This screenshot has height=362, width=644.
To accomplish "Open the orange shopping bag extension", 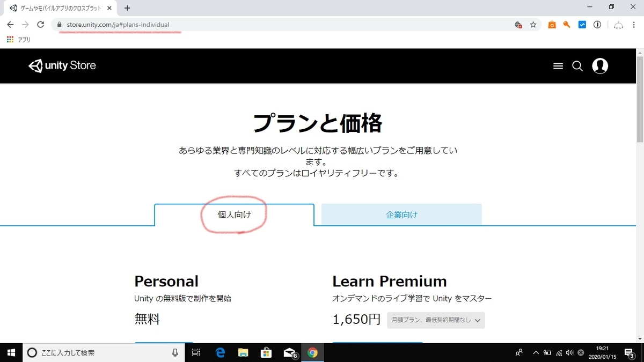I will [552, 25].
